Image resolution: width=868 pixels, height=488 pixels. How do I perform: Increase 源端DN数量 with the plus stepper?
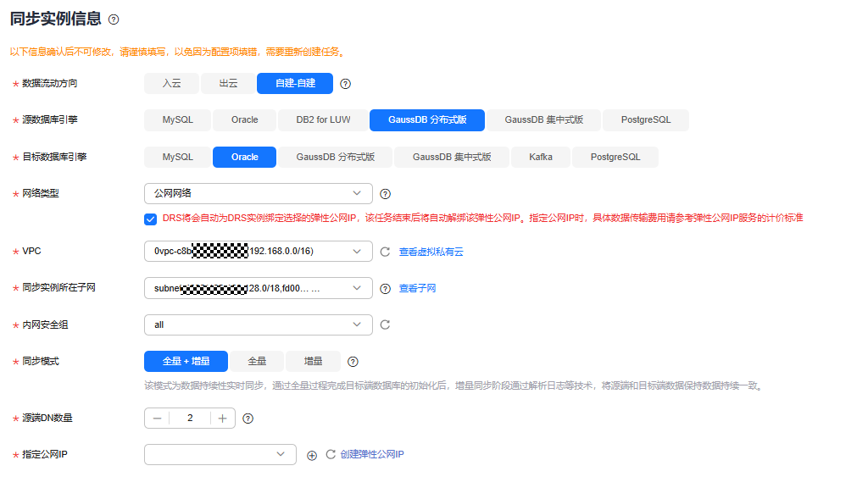(222, 417)
